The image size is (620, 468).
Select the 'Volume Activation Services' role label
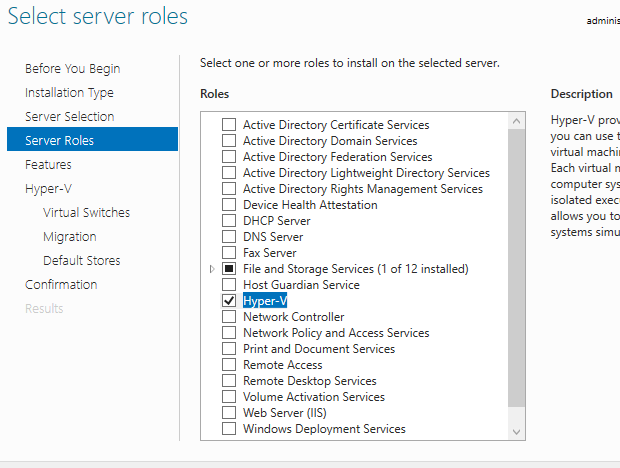click(314, 396)
